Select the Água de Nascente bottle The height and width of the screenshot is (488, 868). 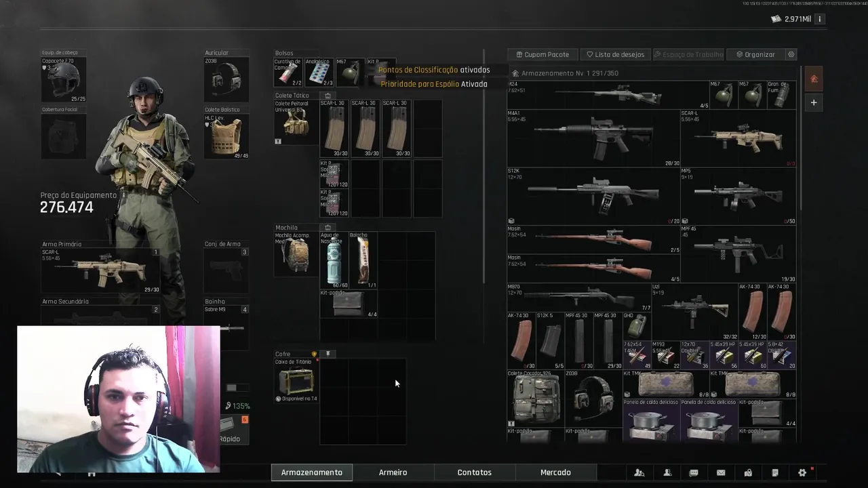[334, 260]
